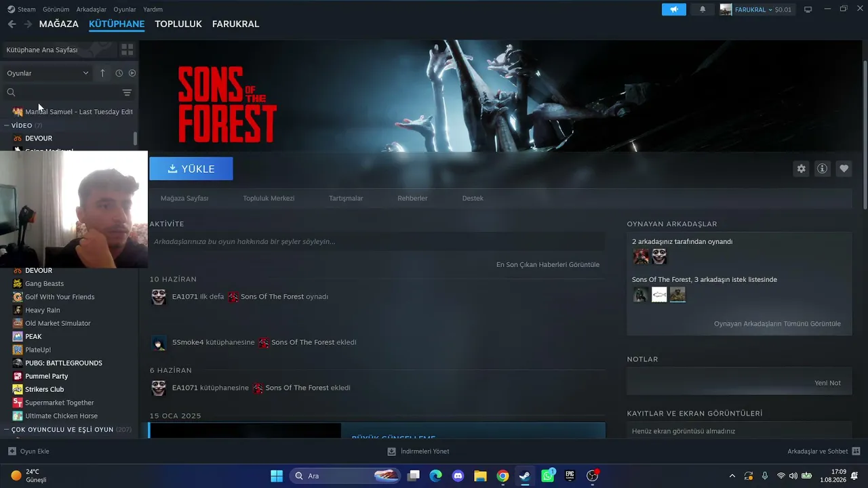Select PUBG: BATTLEGROUNDS
Image resolution: width=868 pixels, height=488 pixels.
click(x=64, y=363)
